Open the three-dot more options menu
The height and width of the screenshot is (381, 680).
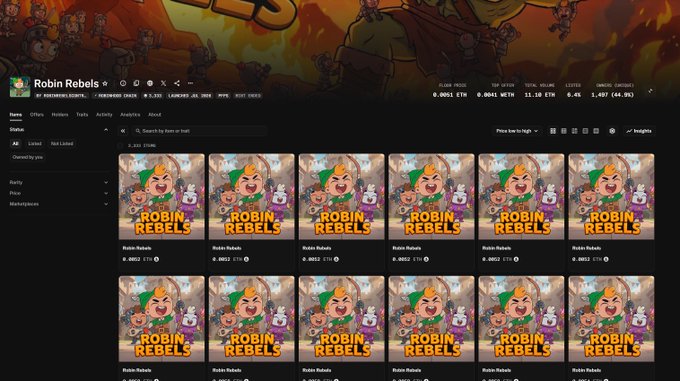190,83
